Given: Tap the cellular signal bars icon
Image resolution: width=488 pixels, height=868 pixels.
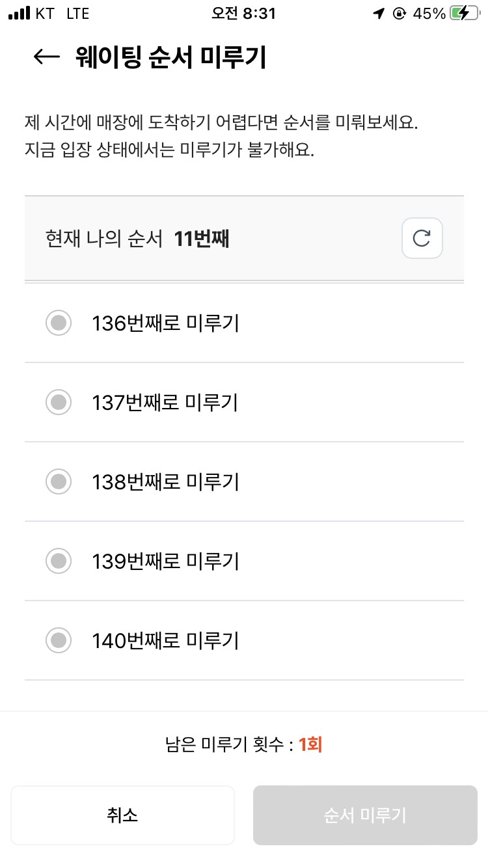Looking at the screenshot, I should (x=20, y=14).
